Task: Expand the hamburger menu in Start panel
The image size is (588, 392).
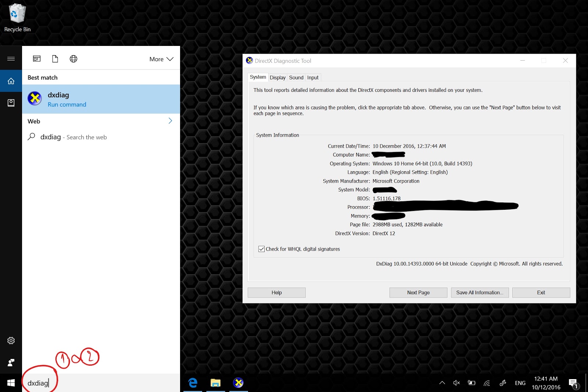Action: (x=11, y=59)
